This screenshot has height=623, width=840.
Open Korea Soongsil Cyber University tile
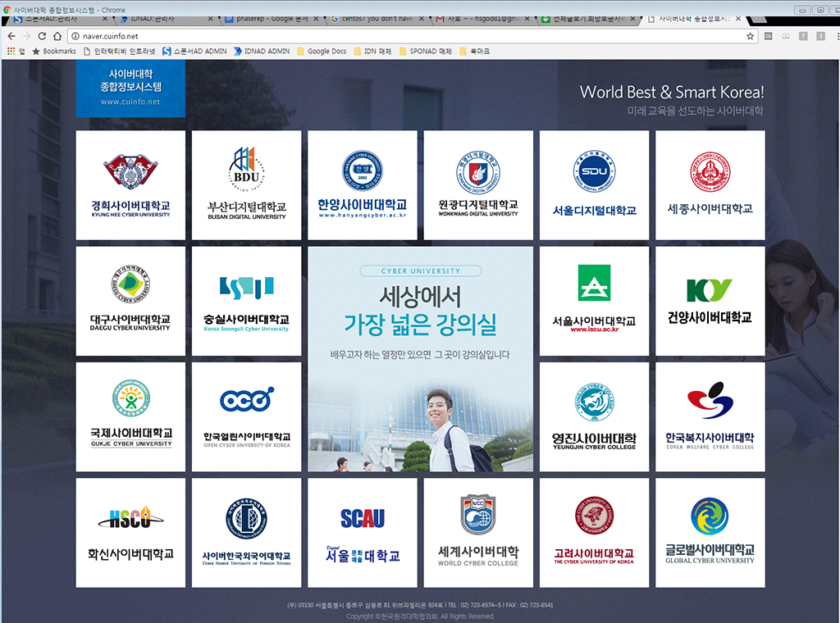246,301
